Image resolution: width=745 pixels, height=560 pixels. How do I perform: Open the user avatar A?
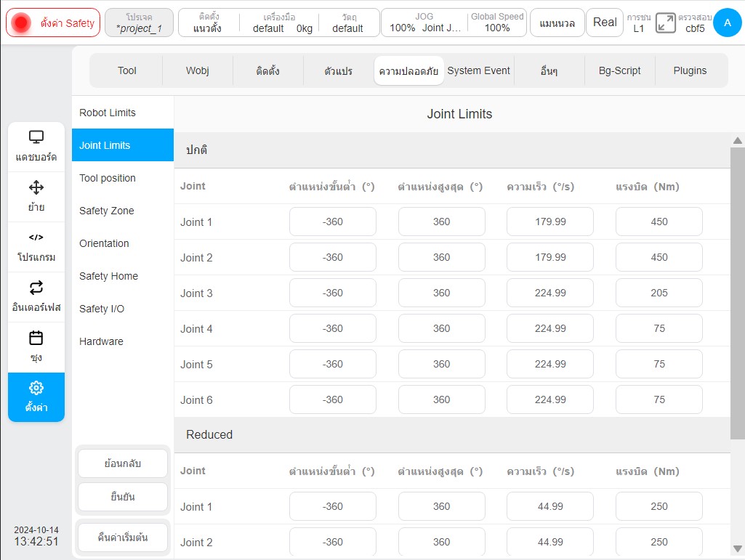727,23
